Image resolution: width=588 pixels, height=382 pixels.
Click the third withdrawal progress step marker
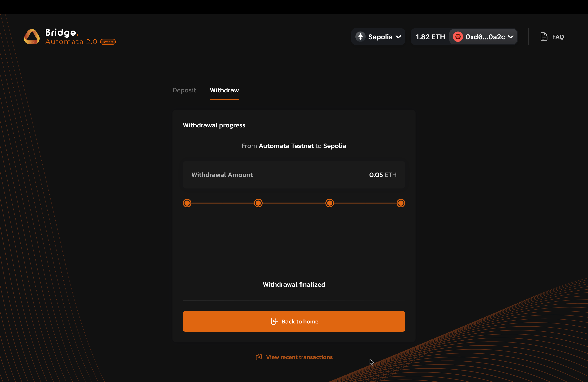330,203
